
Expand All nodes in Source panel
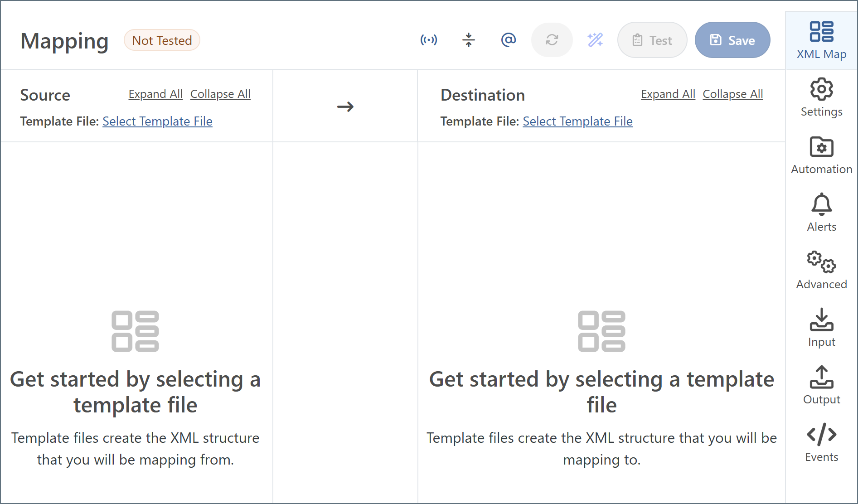(x=155, y=94)
